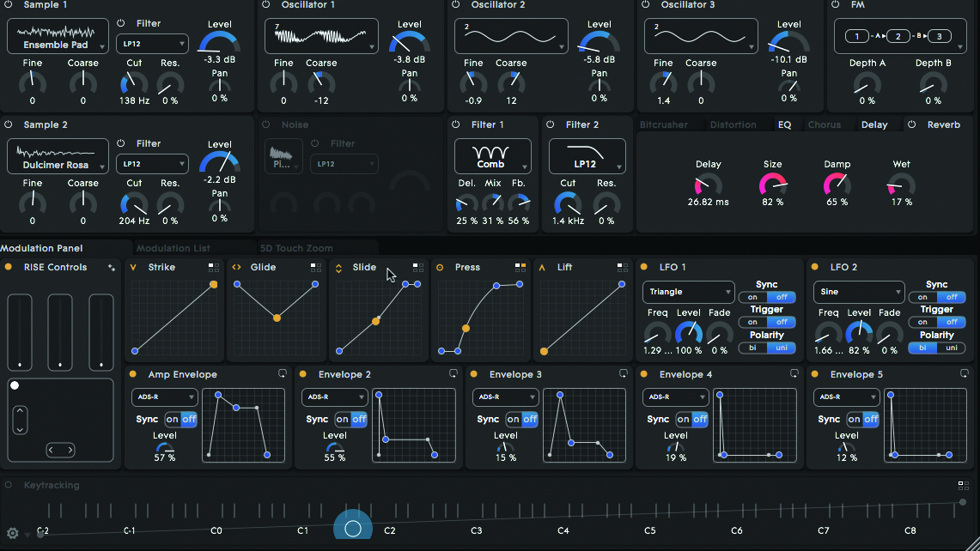
Task: Click XY pad left/right arrows button
Action: 61,450
